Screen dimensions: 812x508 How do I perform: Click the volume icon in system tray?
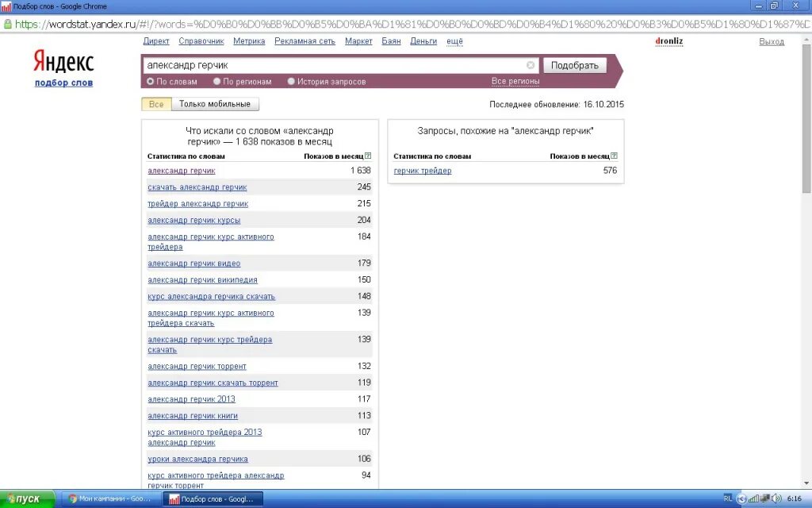776,498
